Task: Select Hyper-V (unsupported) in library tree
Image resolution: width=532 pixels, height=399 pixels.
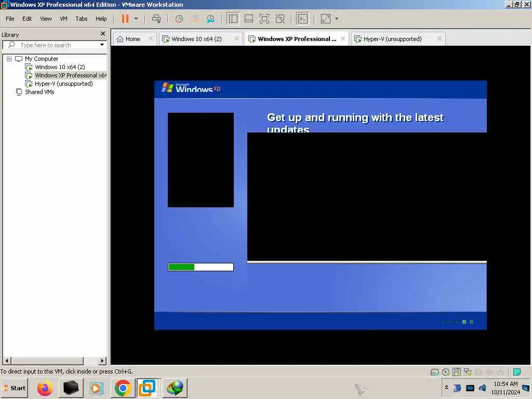Action: [x=63, y=84]
